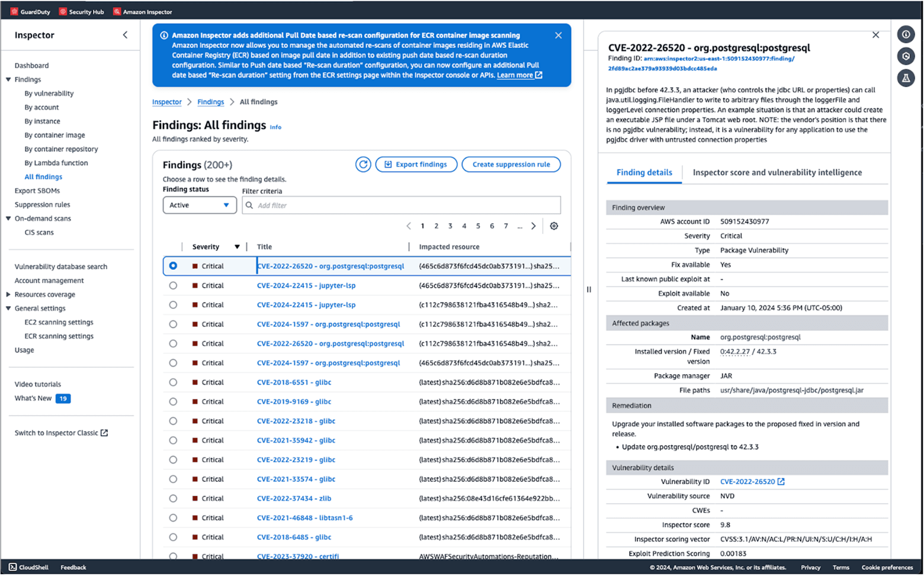
Task: Open Dashboard in the sidebar
Action: 31,66
